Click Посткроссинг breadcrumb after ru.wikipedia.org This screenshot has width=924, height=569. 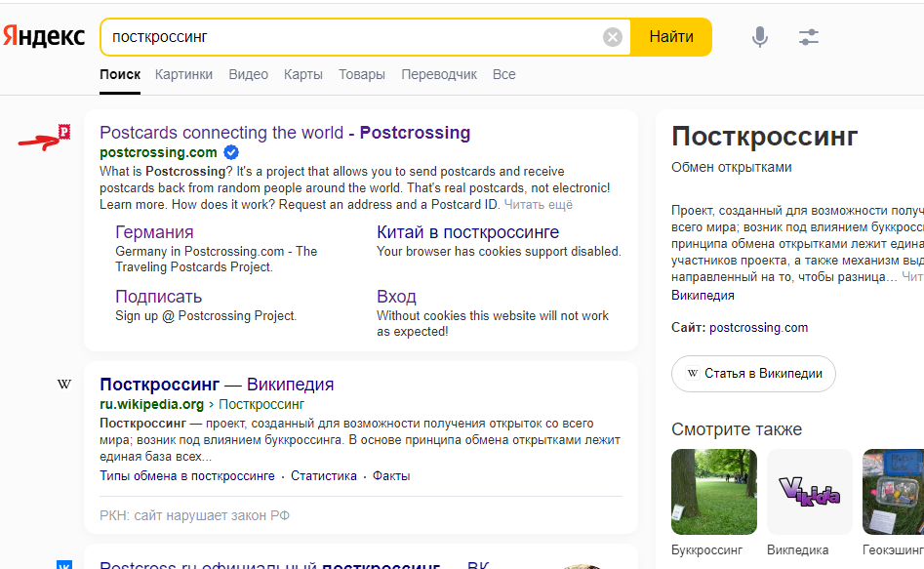[261, 404]
